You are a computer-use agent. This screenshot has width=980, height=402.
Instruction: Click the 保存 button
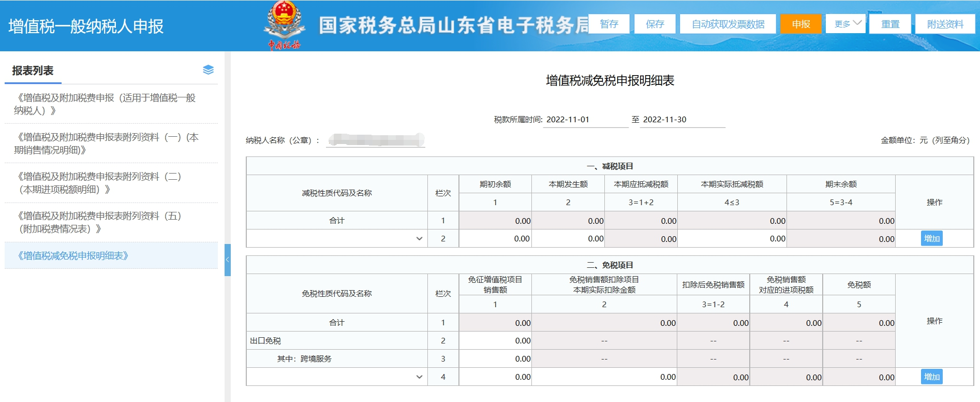pos(655,24)
